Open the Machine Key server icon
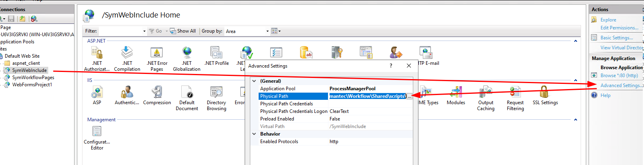644x165 pixels. pos(336,53)
